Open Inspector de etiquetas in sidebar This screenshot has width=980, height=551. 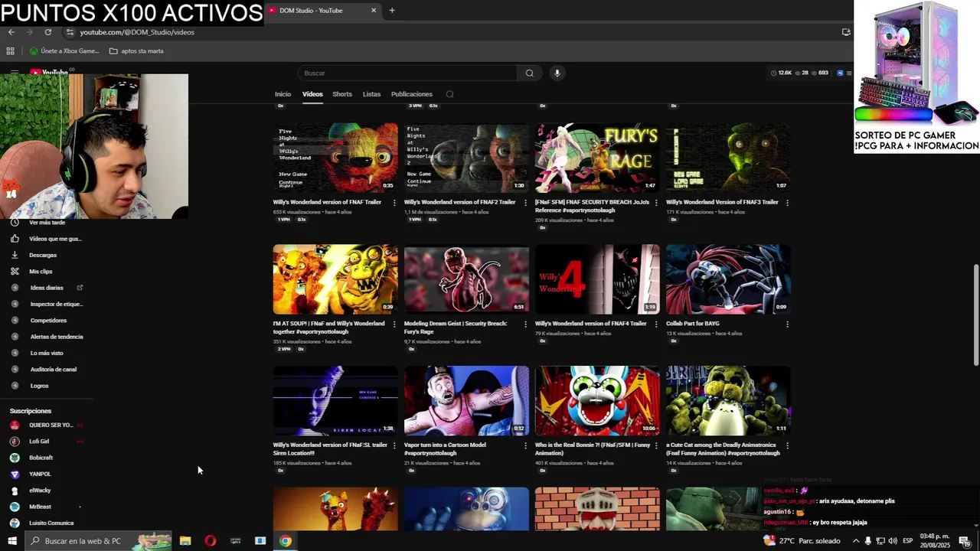point(56,304)
